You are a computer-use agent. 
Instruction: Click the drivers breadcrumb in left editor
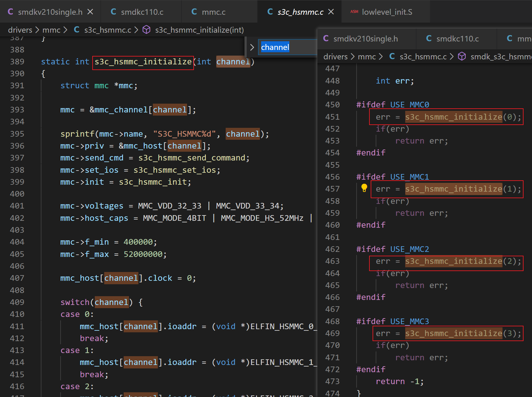20,30
